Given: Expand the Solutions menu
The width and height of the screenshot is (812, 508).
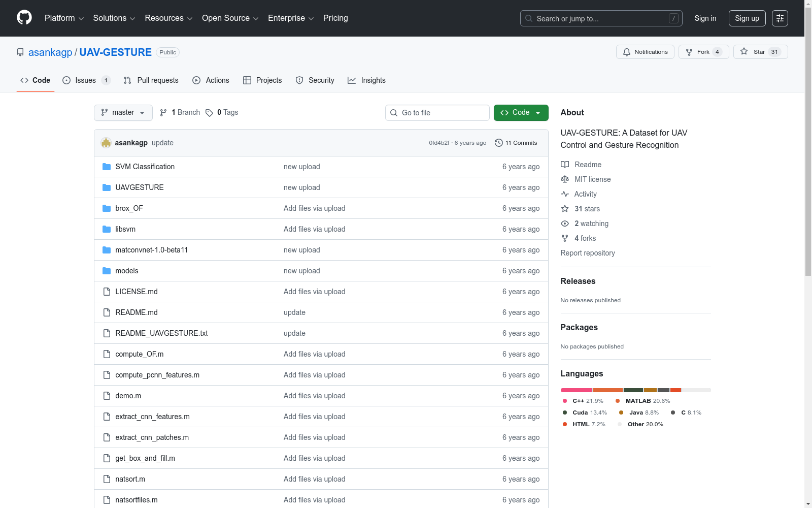Looking at the screenshot, I should click(114, 18).
